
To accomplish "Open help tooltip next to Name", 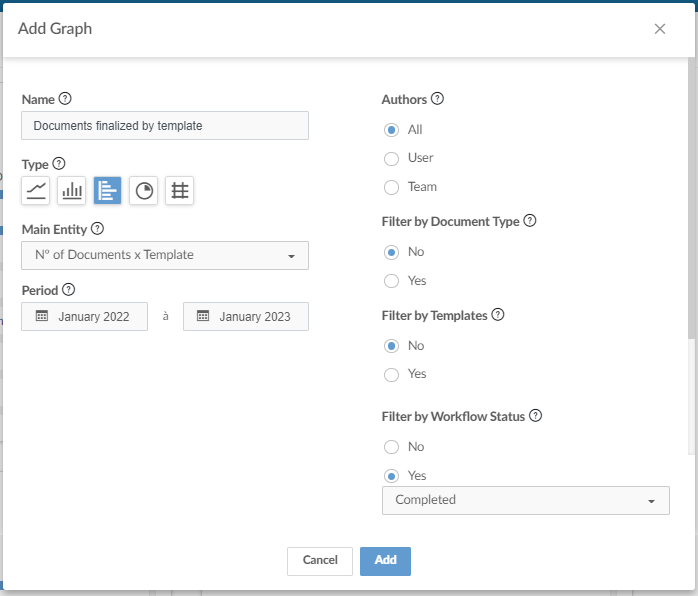I will [x=65, y=98].
